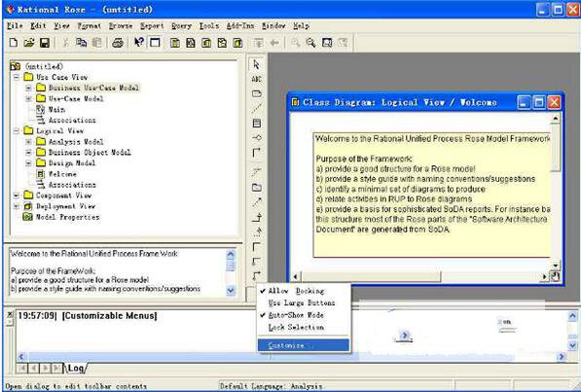Screen dimensions: 581x392
Task: Select Main diagram under Use Case View
Action: (56, 109)
